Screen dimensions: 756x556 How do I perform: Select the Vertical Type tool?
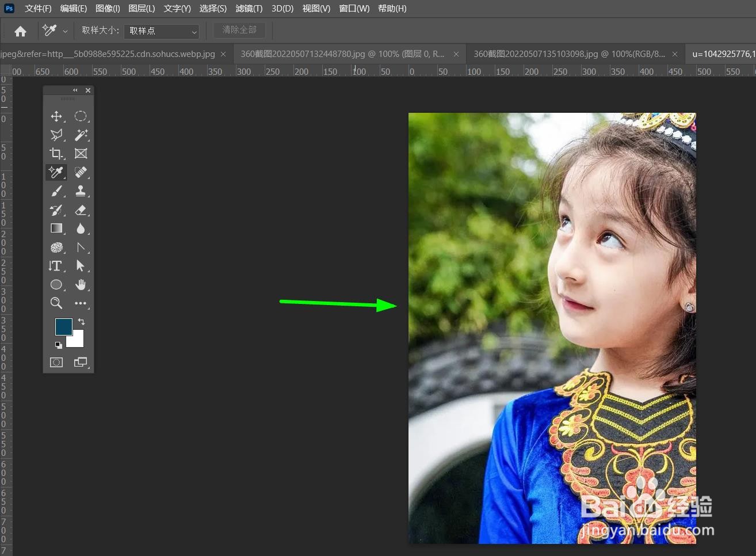coord(56,266)
